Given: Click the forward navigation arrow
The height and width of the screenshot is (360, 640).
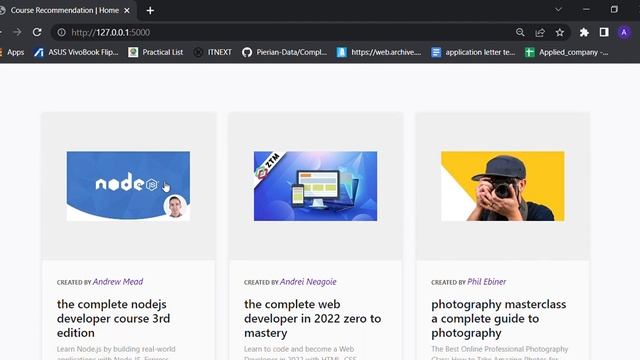Looking at the screenshot, I should [x=17, y=32].
